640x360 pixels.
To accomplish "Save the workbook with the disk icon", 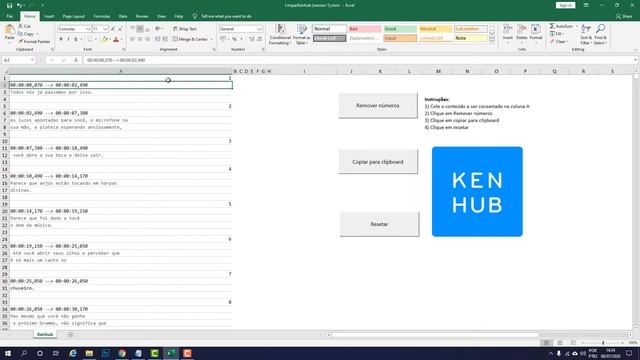I will tap(9, 5).
